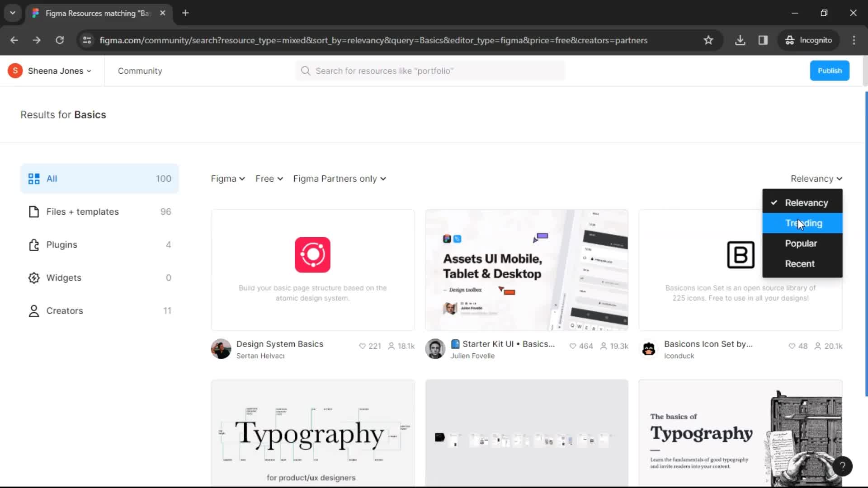Open Chrome three-dot menu
868x488 pixels.
tap(854, 40)
